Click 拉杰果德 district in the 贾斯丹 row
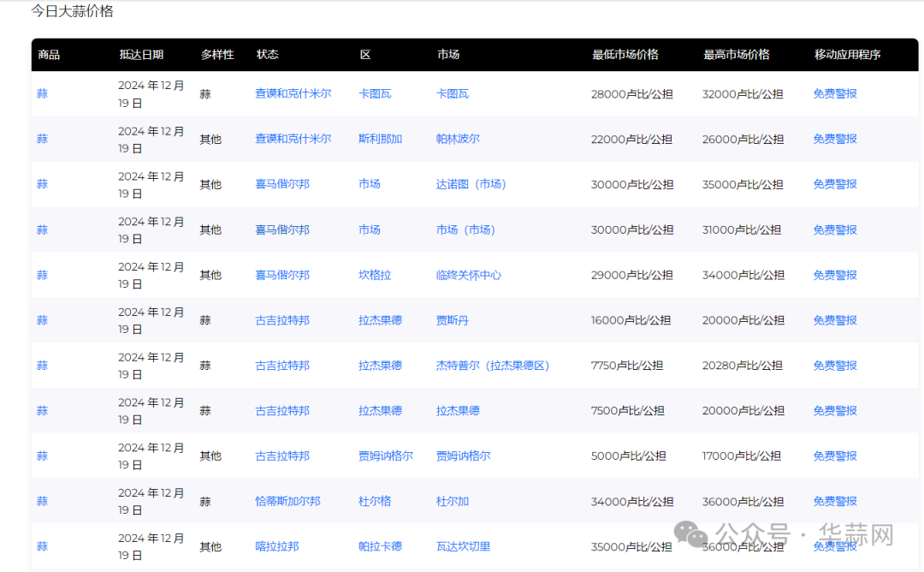Screen dimensions: 924x572 [380, 320]
